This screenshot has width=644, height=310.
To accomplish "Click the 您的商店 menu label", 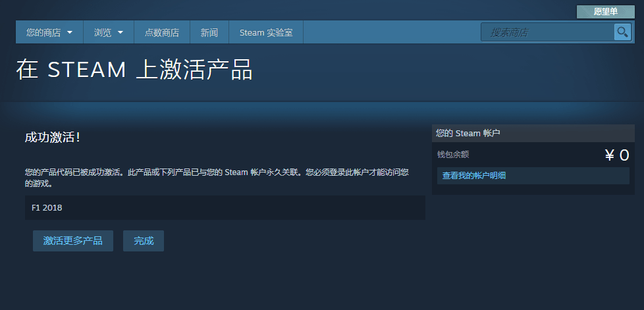I will coord(43,32).
